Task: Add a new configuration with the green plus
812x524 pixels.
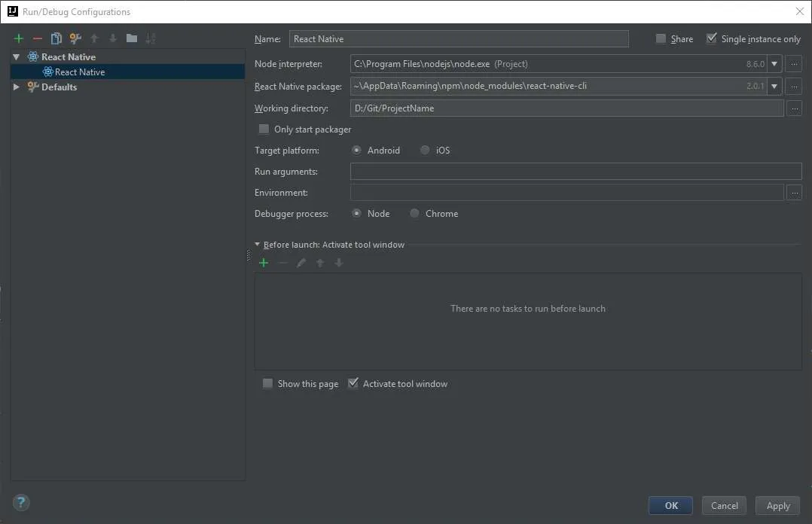Action: 19,38
